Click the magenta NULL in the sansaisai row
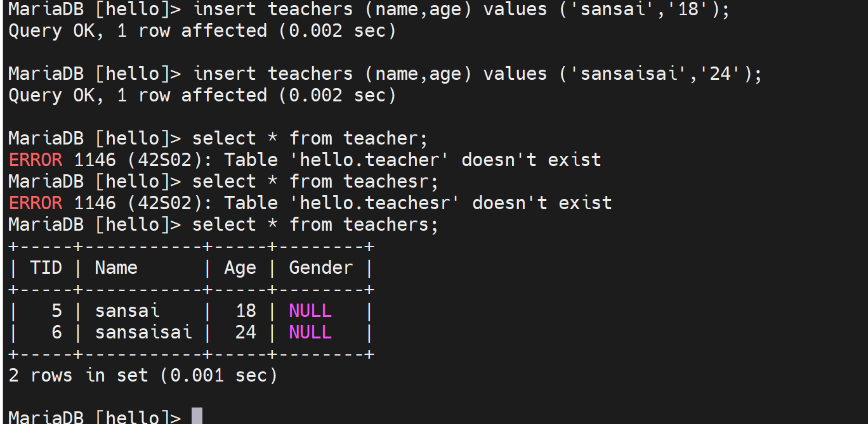Viewport: 868px width, 424px height. (310, 333)
